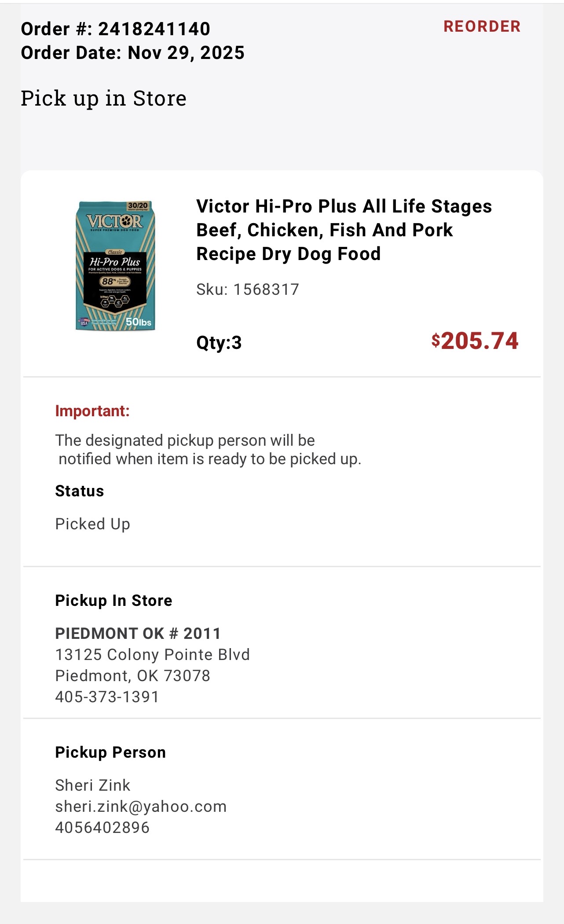Tap the $205.74 price

(475, 341)
